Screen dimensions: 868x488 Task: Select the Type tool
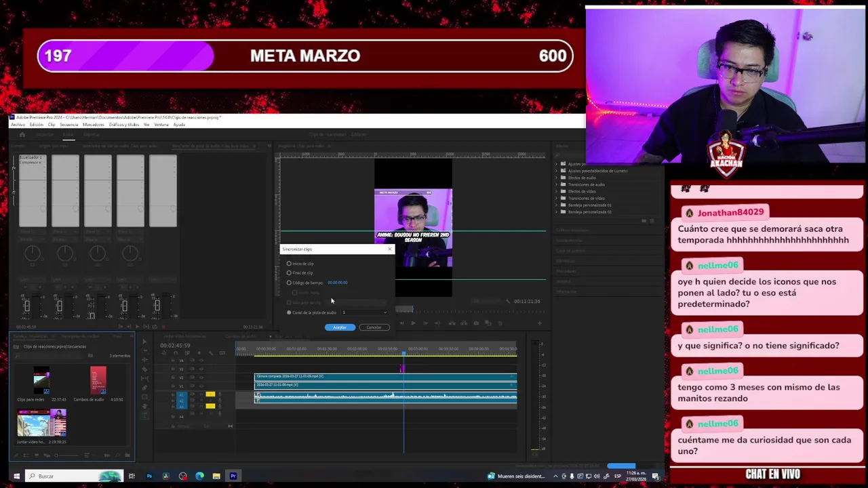click(144, 415)
